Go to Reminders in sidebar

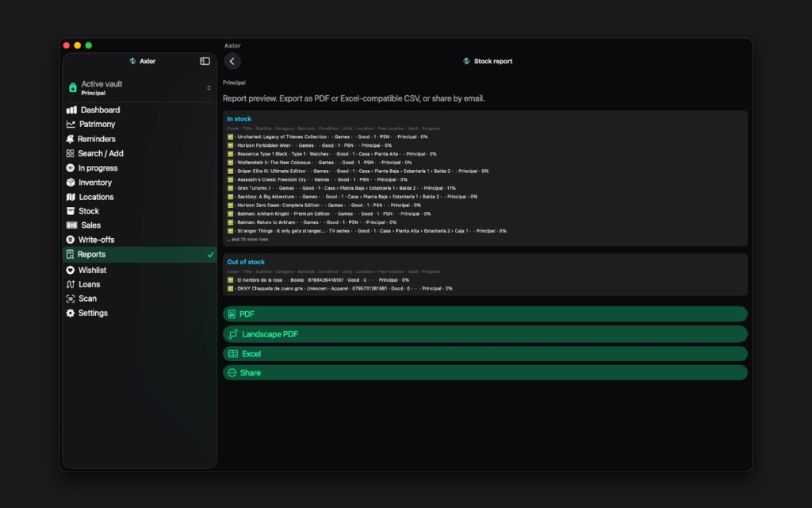[140, 139]
